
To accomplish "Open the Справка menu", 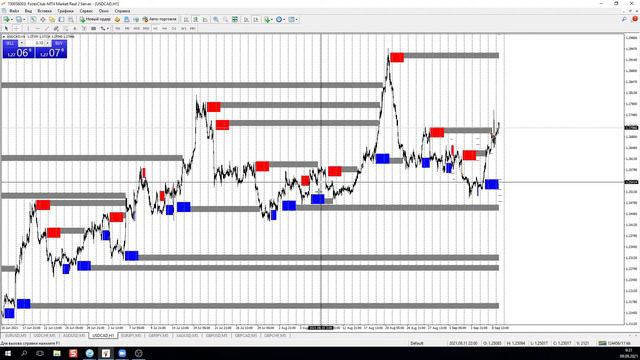I will click(x=122, y=11).
